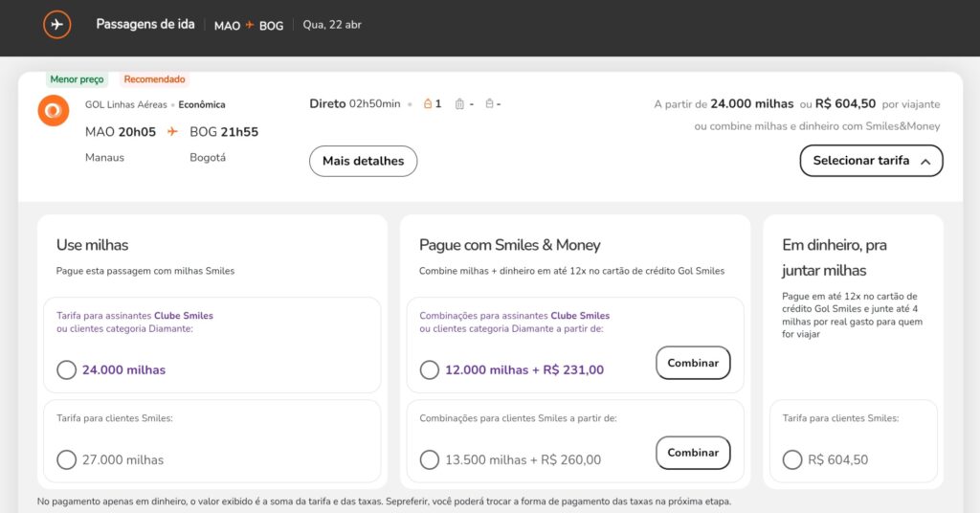This screenshot has height=513, width=980.
Task: Click the chevron on Selecionar tarifa
Action: [925, 162]
